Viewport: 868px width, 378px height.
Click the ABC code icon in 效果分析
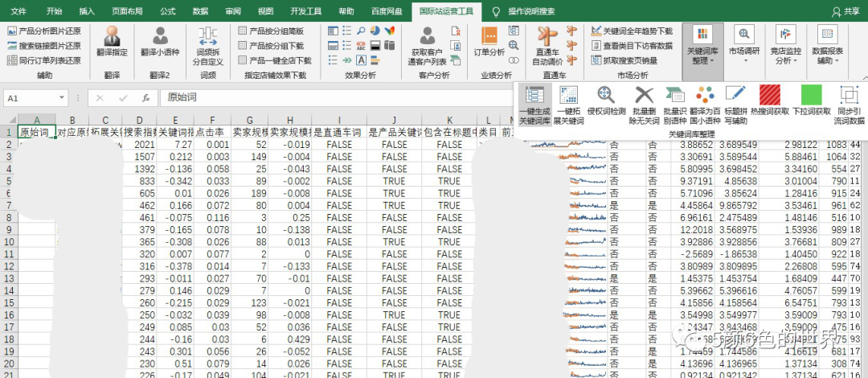(x=361, y=46)
